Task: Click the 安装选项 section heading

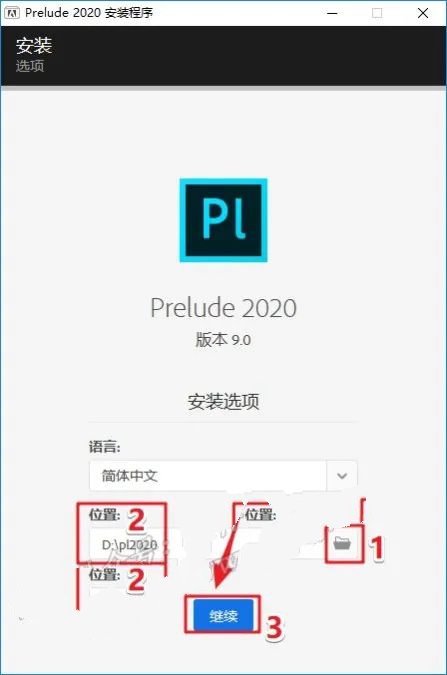Action: click(224, 401)
